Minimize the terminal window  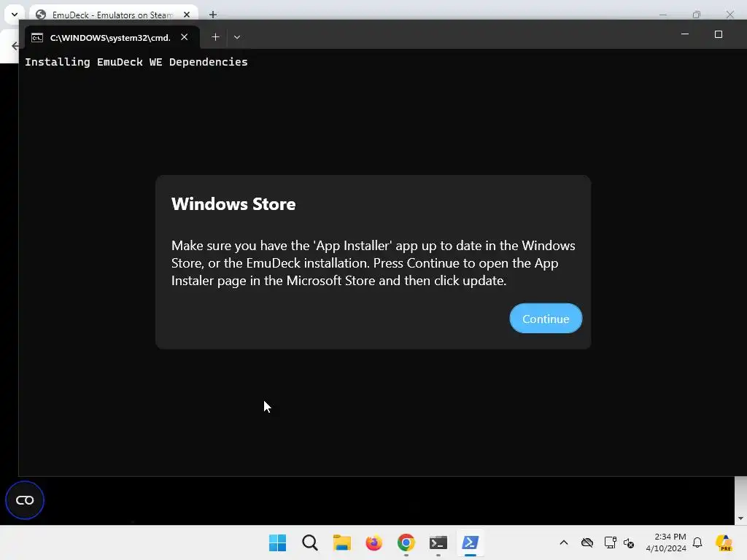[x=684, y=34]
